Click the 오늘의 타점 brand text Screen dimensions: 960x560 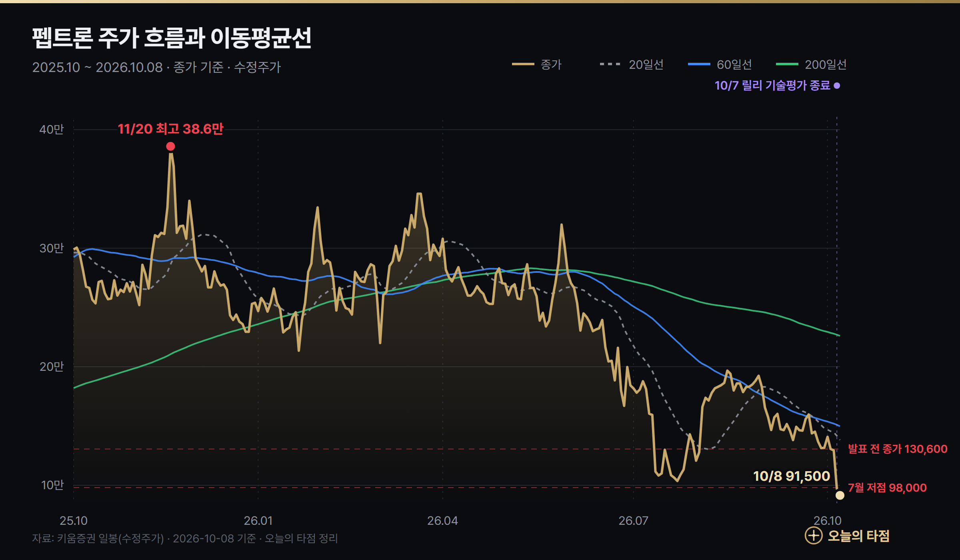pyautogui.click(x=858, y=536)
